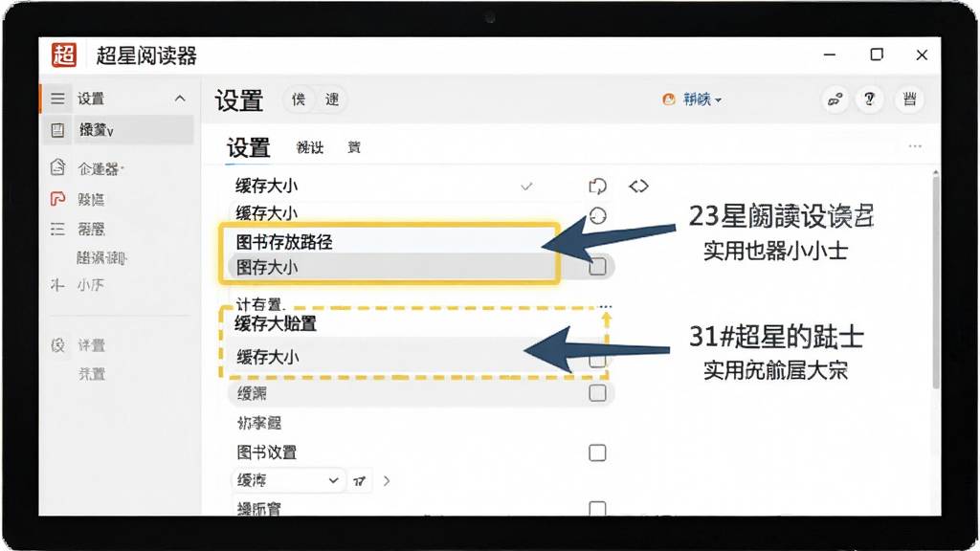Click the 图存大小 row label
Viewport: 980px width, 551px height.
[267, 268]
